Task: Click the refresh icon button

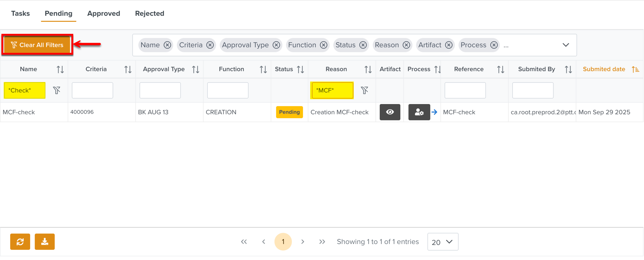Action: (20, 241)
